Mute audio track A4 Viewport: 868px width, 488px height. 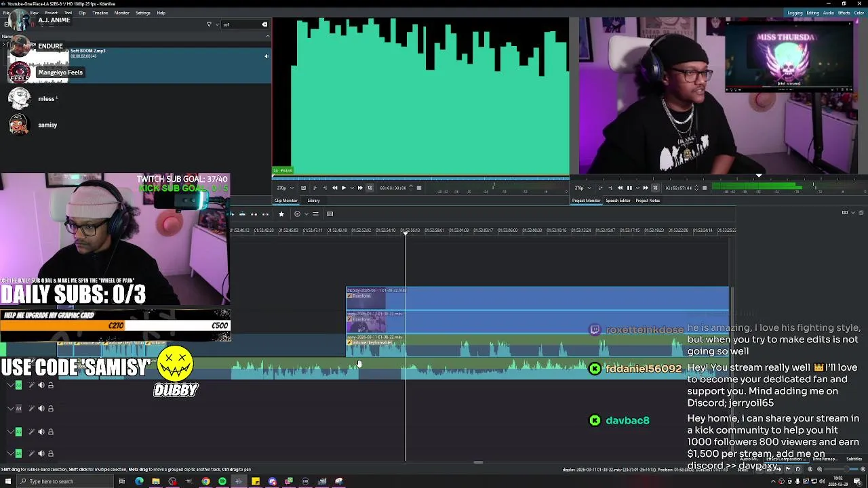(x=41, y=408)
